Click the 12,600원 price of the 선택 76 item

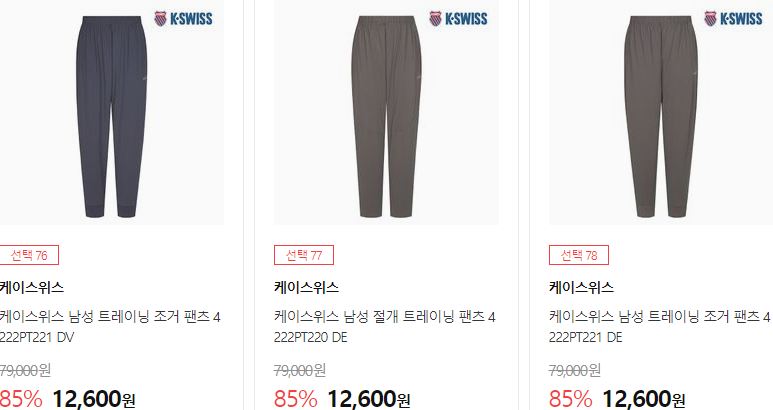94,399
